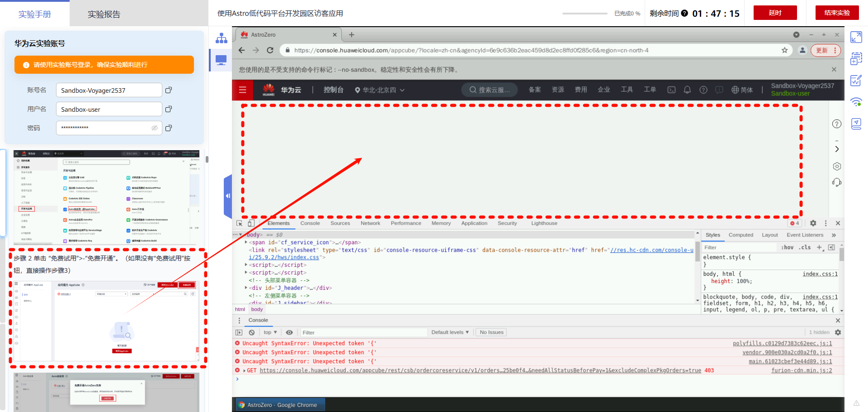Open the topology view icon in the lab sidebar

click(x=222, y=38)
